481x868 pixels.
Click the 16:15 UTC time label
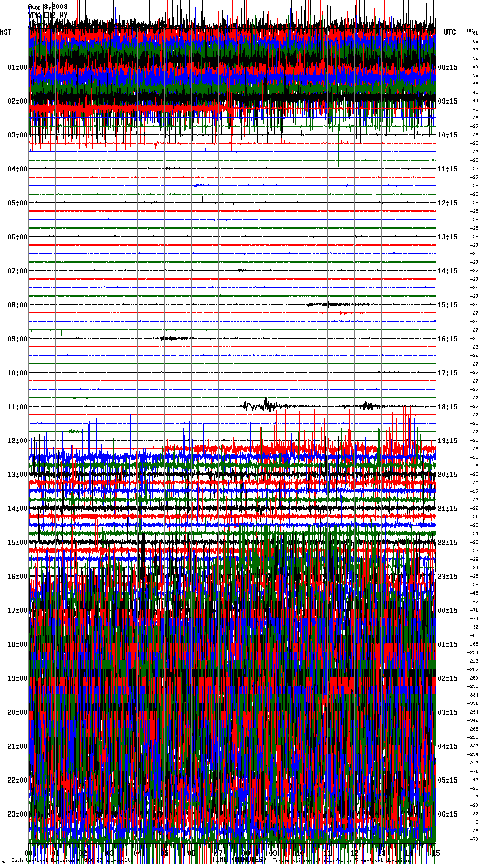click(x=448, y=339)
